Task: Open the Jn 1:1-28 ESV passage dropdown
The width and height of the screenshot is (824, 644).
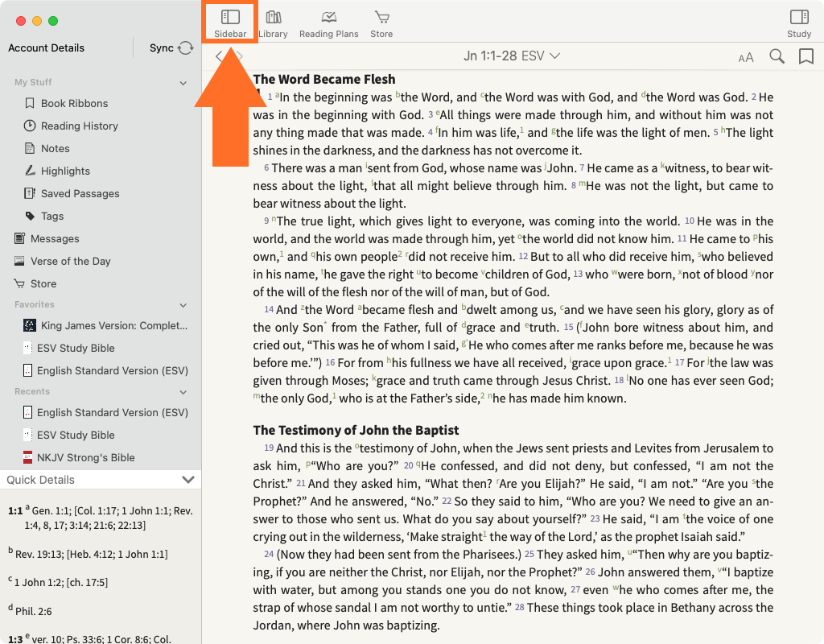Action: [512, 56]
